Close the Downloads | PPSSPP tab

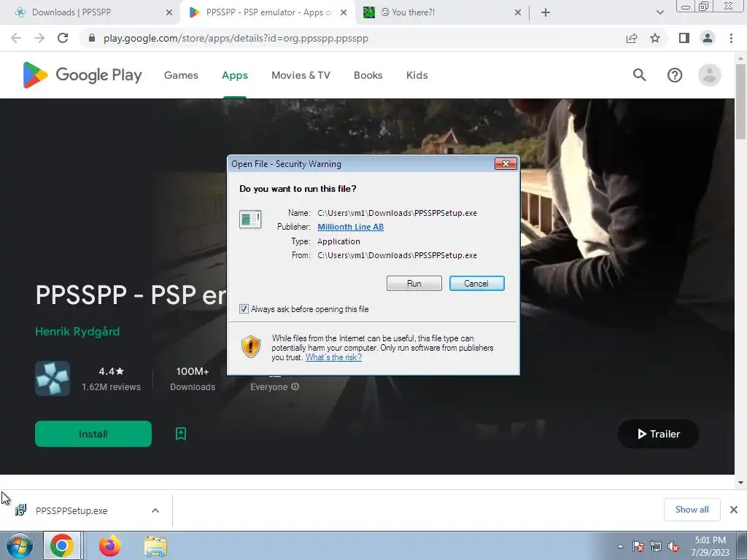(169, 12)
